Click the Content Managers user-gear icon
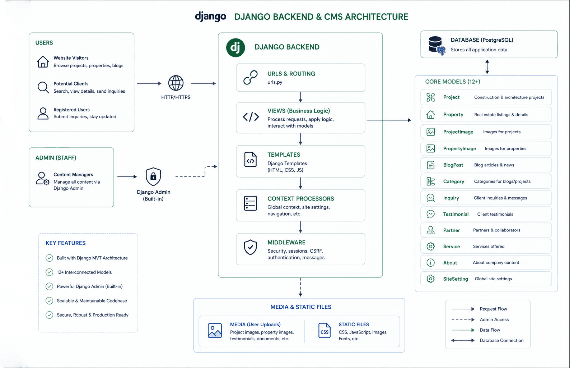The image size is (588, 368). (x=42, y=178)
